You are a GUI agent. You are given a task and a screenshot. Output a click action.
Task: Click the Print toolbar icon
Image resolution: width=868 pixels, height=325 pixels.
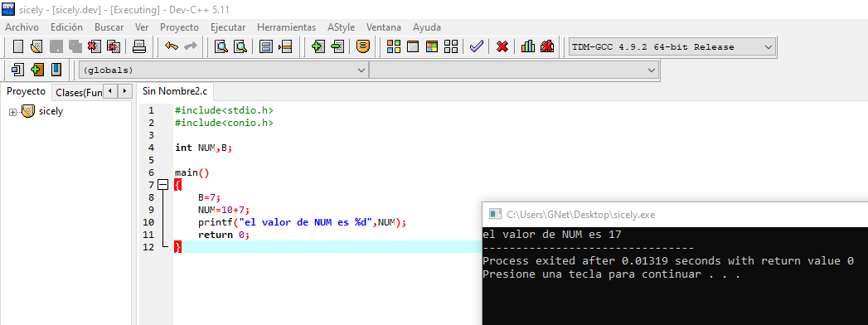tap(139, 46)
